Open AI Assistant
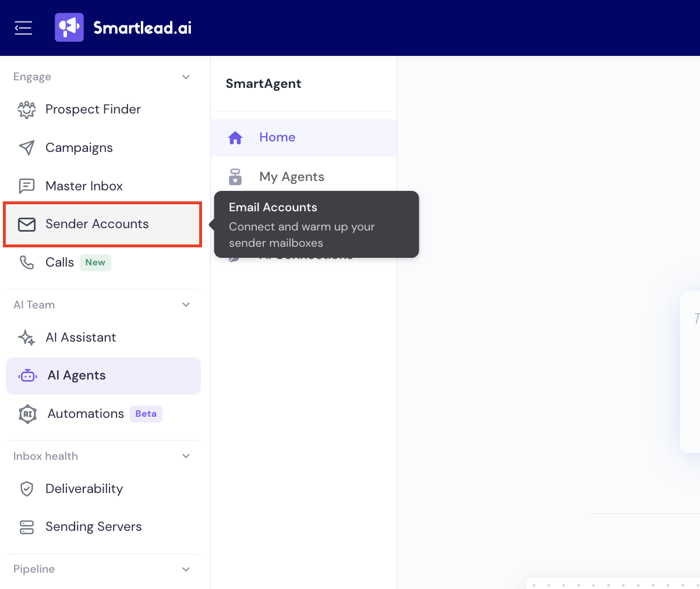Viewport: 700px width, 589px height. click(103, 338)
